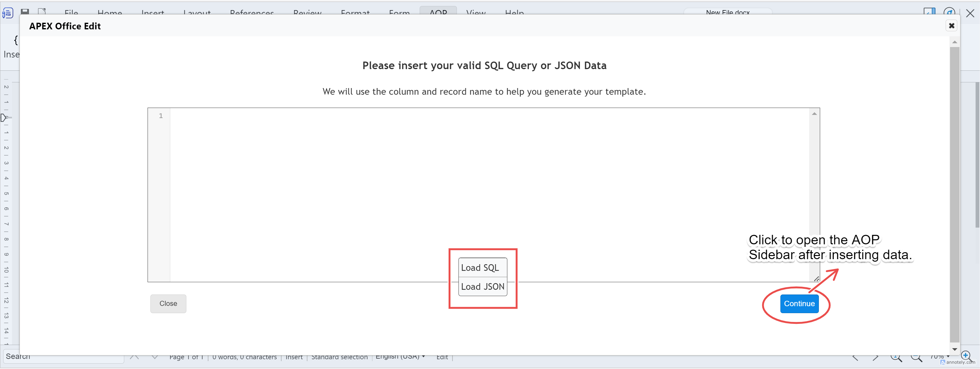
Task: Click the Edit mode status entry
Action: (442, 357)
